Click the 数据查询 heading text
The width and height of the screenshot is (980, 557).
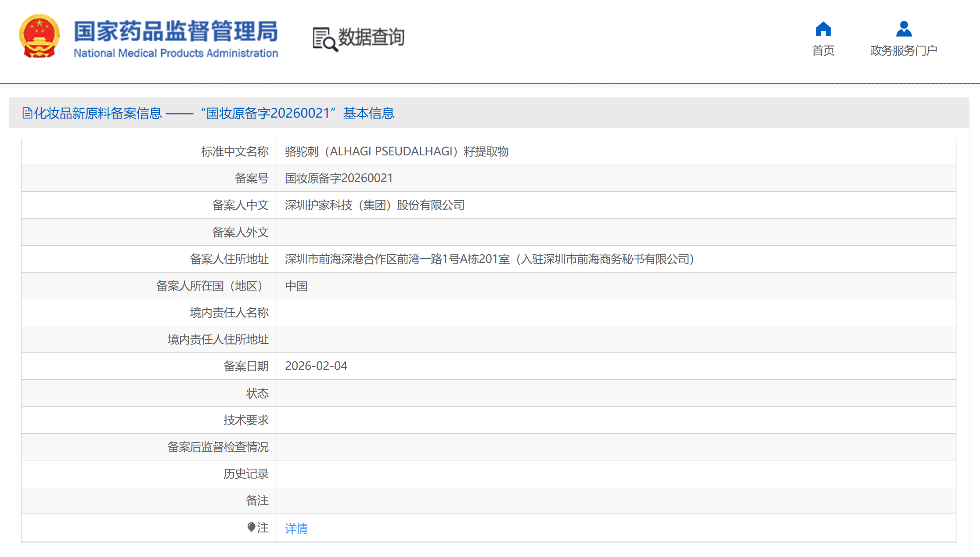tap(371, 37)
